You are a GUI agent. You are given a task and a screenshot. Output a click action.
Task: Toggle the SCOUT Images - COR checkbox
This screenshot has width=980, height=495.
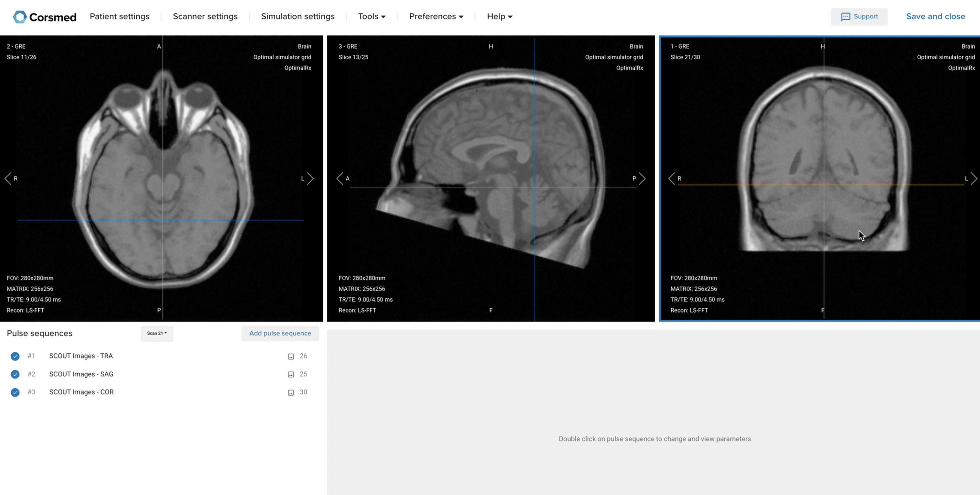[15, 392]
